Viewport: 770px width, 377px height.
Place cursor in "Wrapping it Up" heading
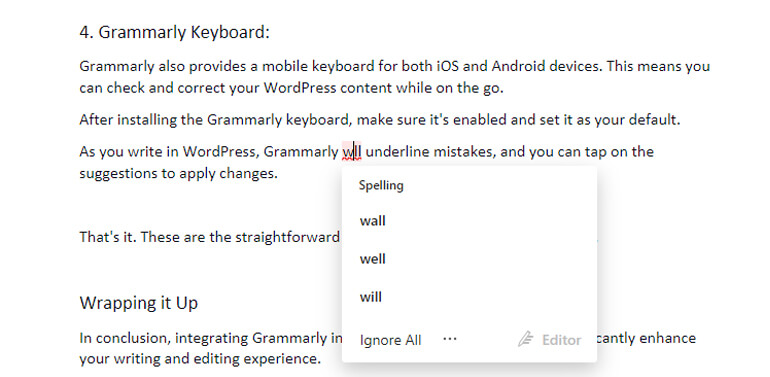point(138,303)
